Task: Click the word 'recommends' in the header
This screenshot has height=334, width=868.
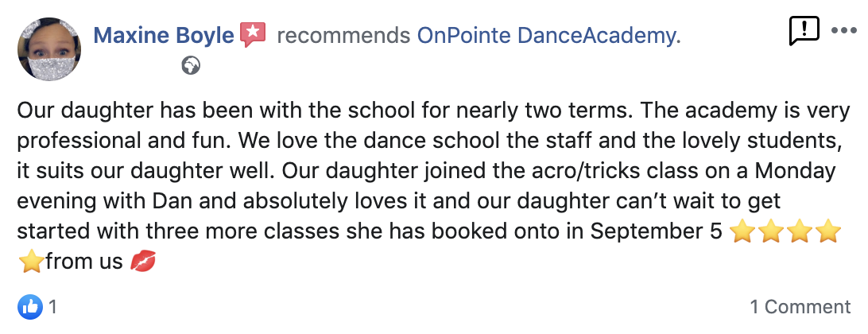Action: pos(343,35)
